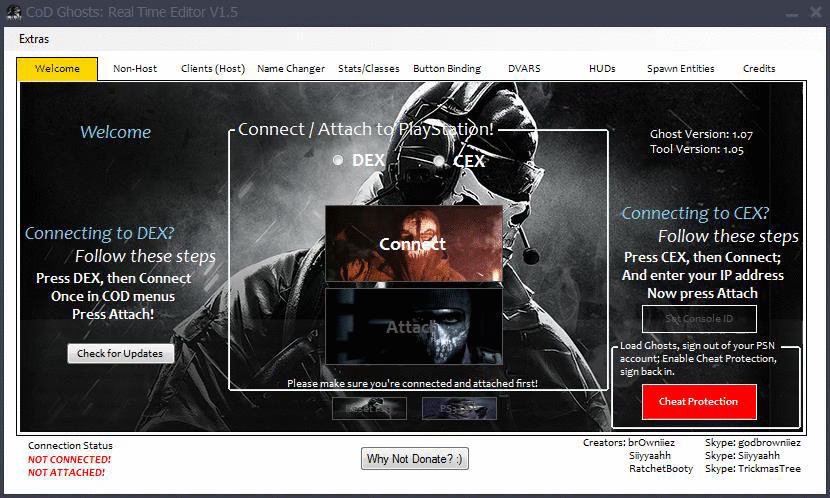The width and height of the screenshot is (830, 498).
Task: Click the blue Welcome heading text
Action: pos(115,132)
